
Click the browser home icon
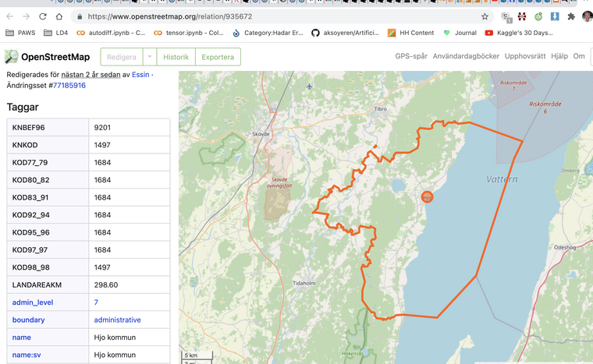pyautogui.click(x=59, y=16)
